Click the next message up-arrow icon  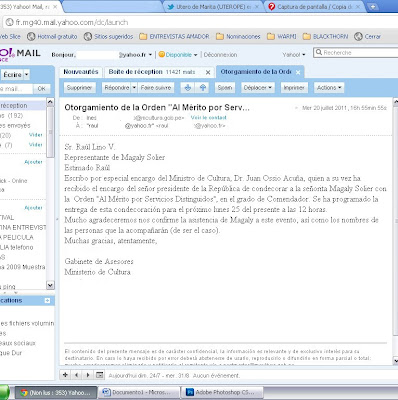[x=203, y=88]
